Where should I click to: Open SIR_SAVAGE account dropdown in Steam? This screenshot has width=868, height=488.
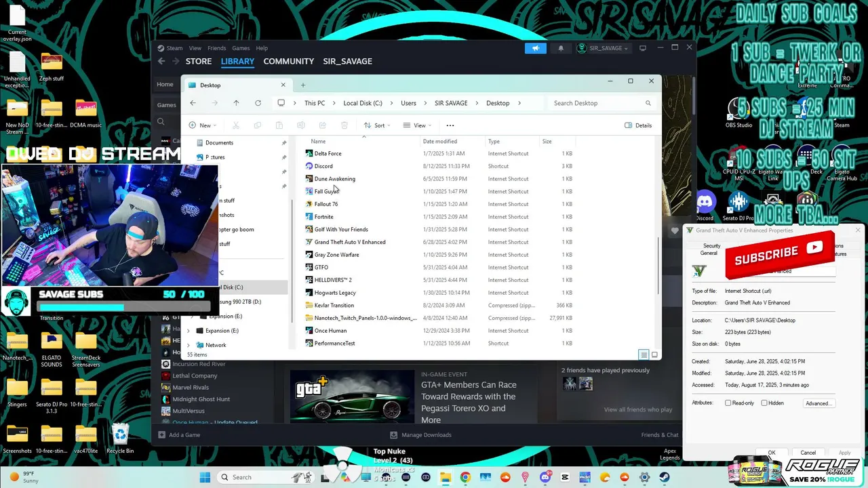pyautogui.click(x=603, y=48)
